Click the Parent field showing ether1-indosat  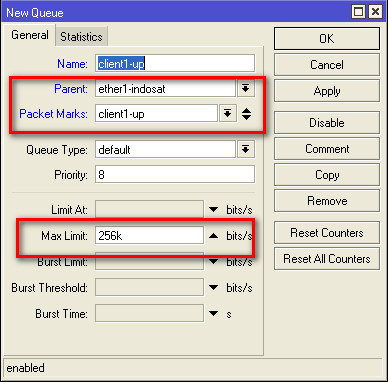point(165,89)
